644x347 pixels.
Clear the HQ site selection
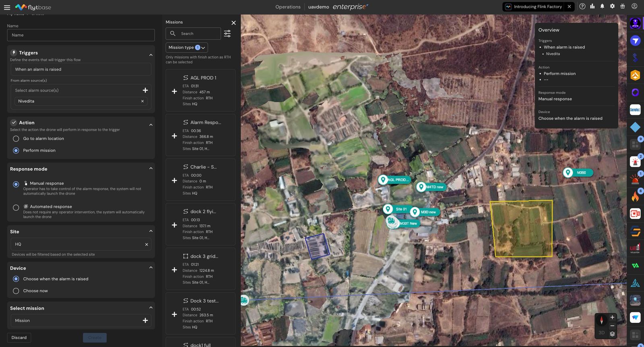coord(147,244)
